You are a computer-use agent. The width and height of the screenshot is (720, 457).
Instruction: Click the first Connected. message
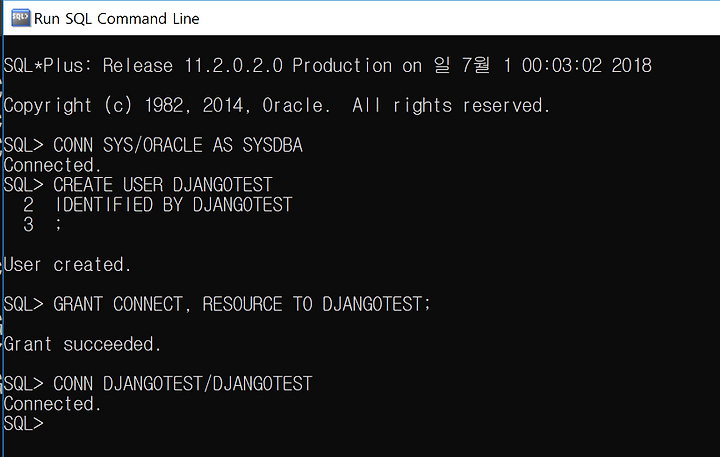pyautogui.click(x=52, y=165)
